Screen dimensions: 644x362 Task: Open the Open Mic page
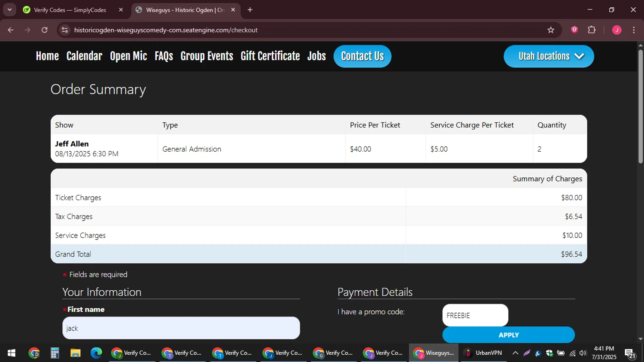pyautogui.click(x=128, y=56)
